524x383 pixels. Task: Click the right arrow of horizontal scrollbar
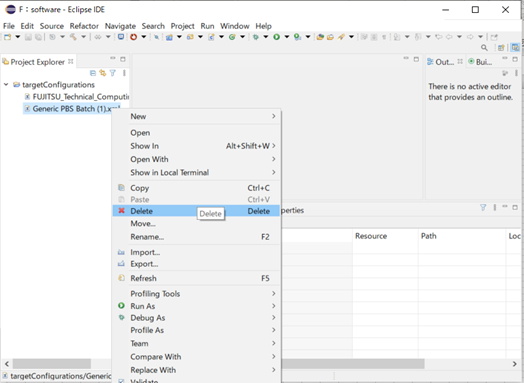(515, 364)
